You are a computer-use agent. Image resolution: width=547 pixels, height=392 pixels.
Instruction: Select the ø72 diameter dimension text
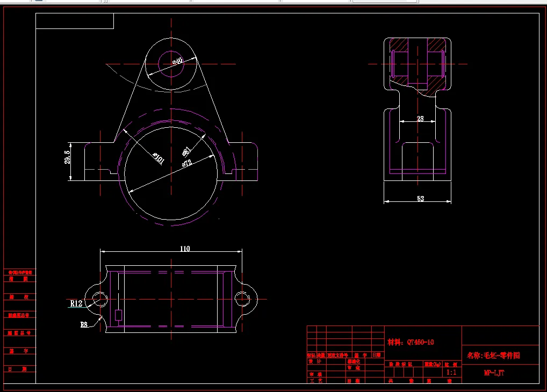(x=187, y=163)
